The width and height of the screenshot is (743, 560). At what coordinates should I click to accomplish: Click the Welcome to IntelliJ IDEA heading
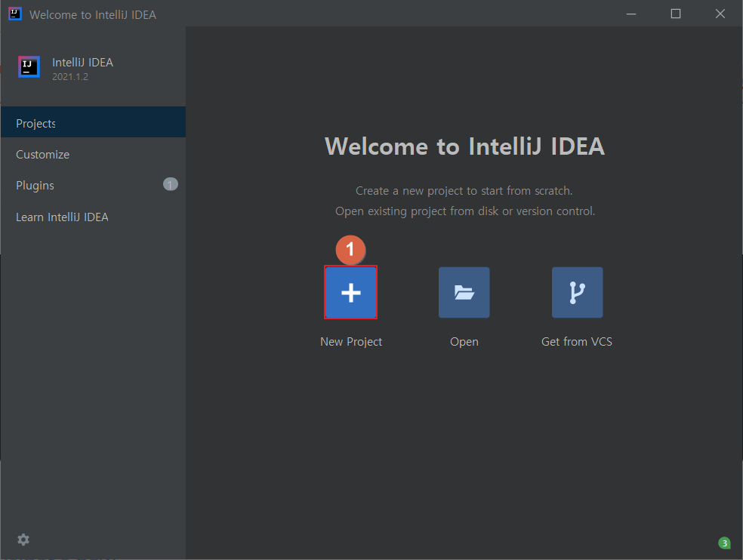464,146
